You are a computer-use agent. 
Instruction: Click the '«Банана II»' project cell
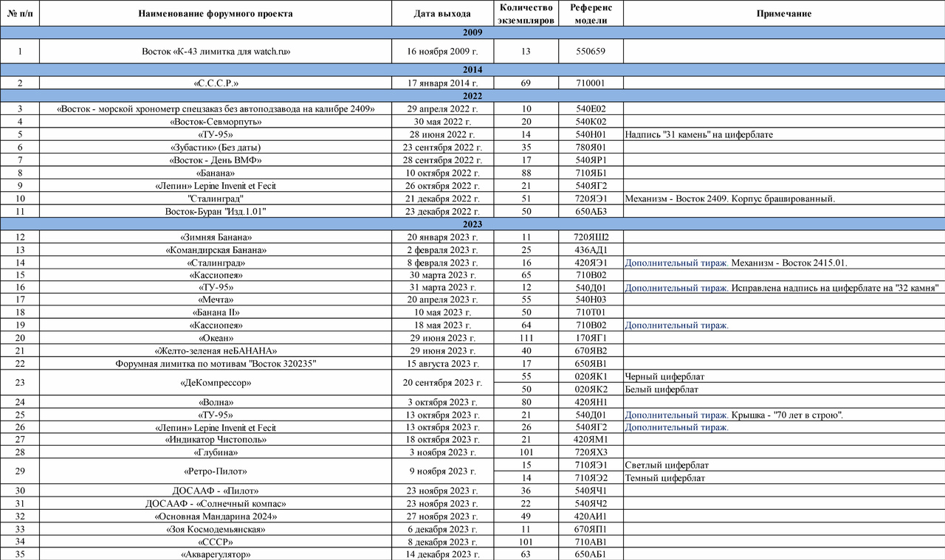point(216,313)
